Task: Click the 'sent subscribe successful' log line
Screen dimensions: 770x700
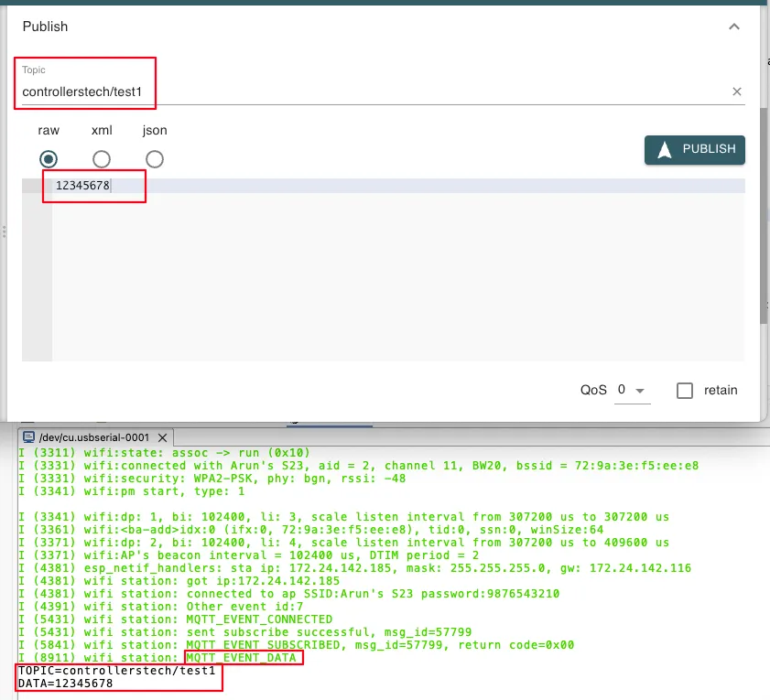Action: pos(245,631)
